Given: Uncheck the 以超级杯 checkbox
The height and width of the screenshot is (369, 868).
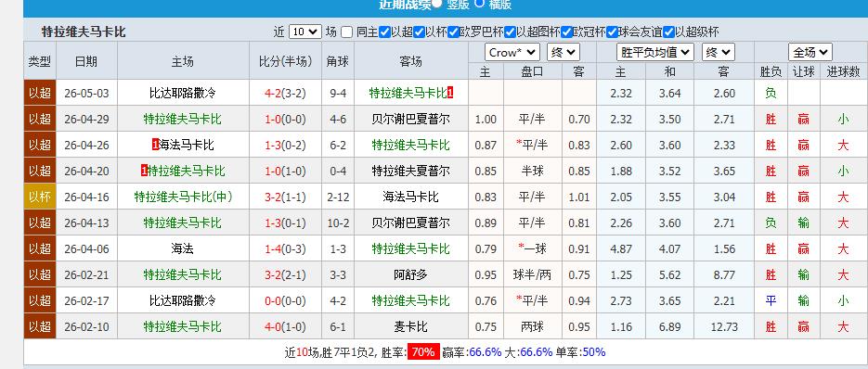Looking at the screenshot, I should coord(668,32).
